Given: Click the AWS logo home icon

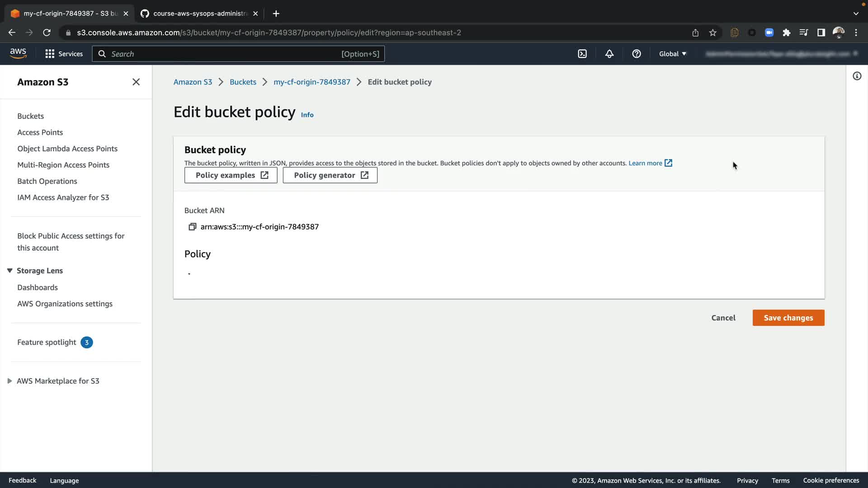Looking at the screenshot, I should coord(18,53).
